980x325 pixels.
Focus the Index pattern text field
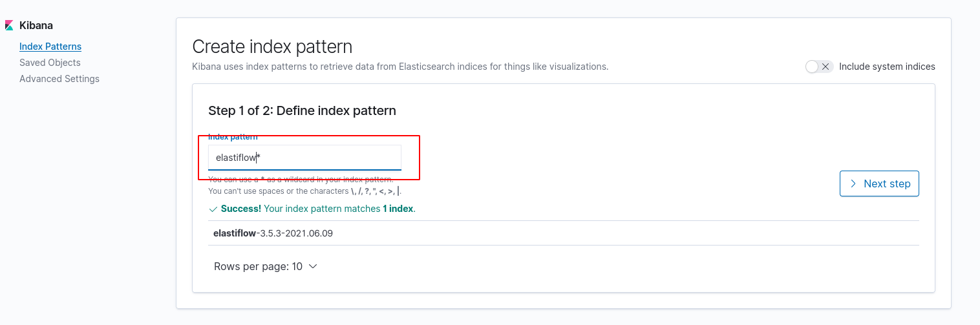pos(304,158)
